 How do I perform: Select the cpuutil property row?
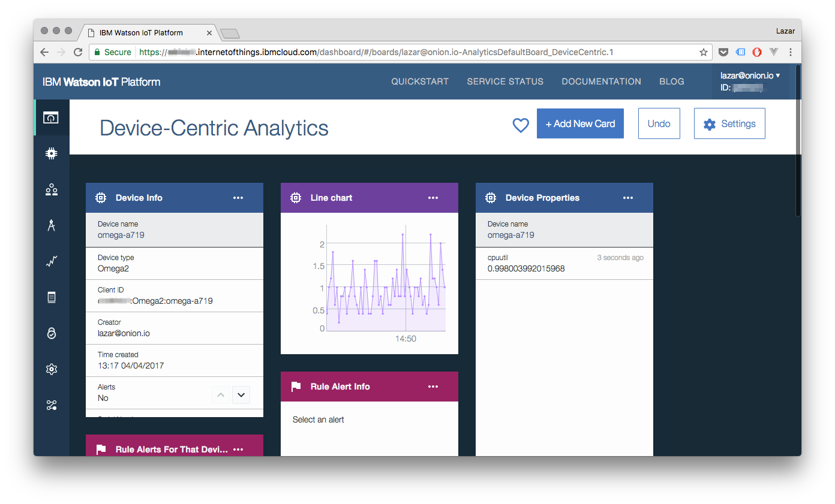[x=564, y=263]
